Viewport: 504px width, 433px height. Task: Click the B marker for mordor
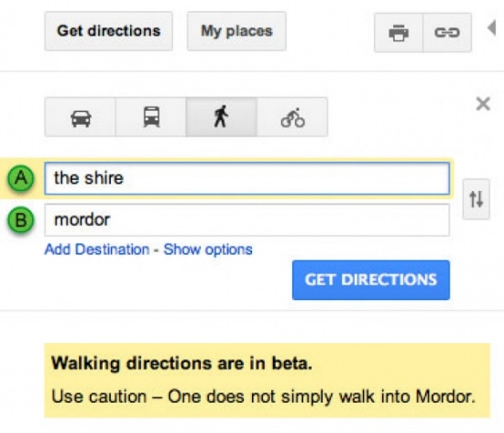[x=21, y=220]
